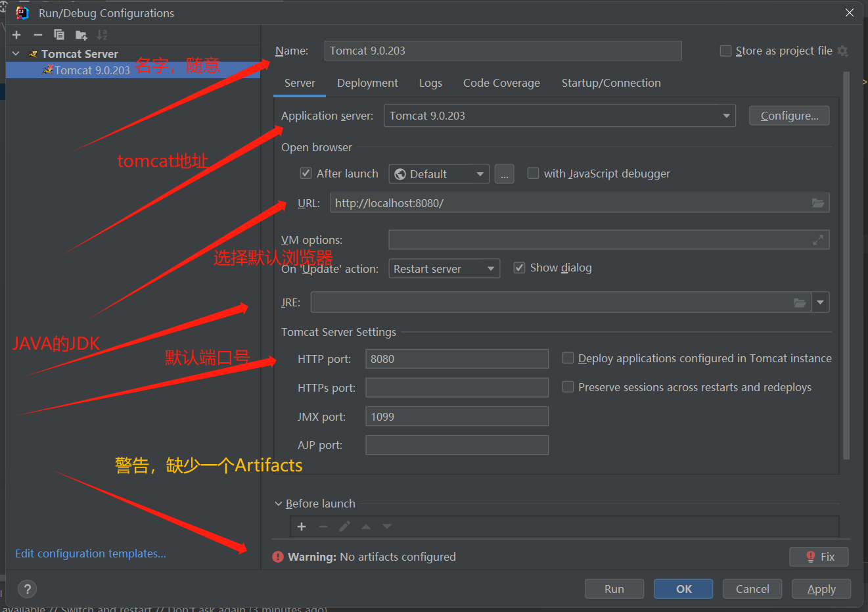Check Deploy applications configured in Tomcat instance
Viewport: 868px width, 612px height.
(x=568, y=358)
